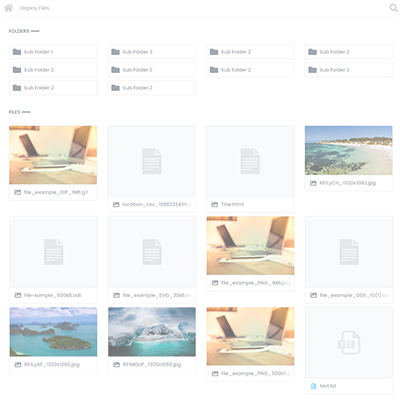Image resolution: width=400 pixels, height=400 pixels.
Task: Select the file_example_SVG_30kB file name
Action: pos(157,295)
